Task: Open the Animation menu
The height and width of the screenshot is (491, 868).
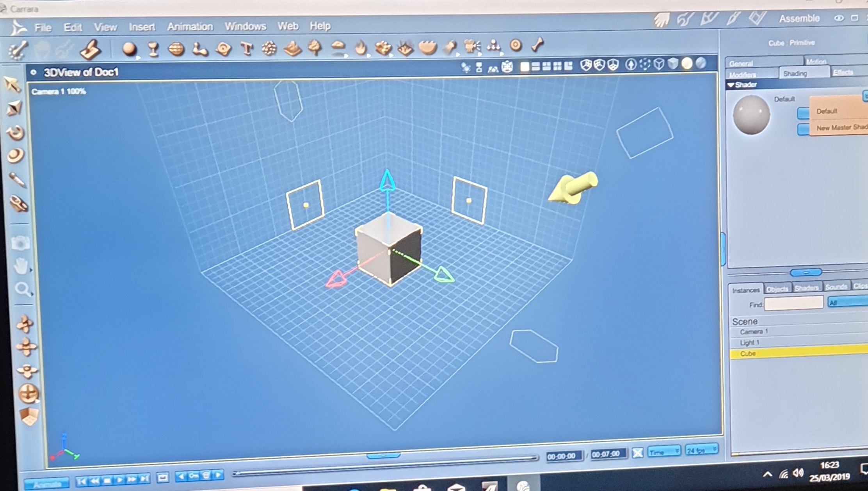Action: 190,27
